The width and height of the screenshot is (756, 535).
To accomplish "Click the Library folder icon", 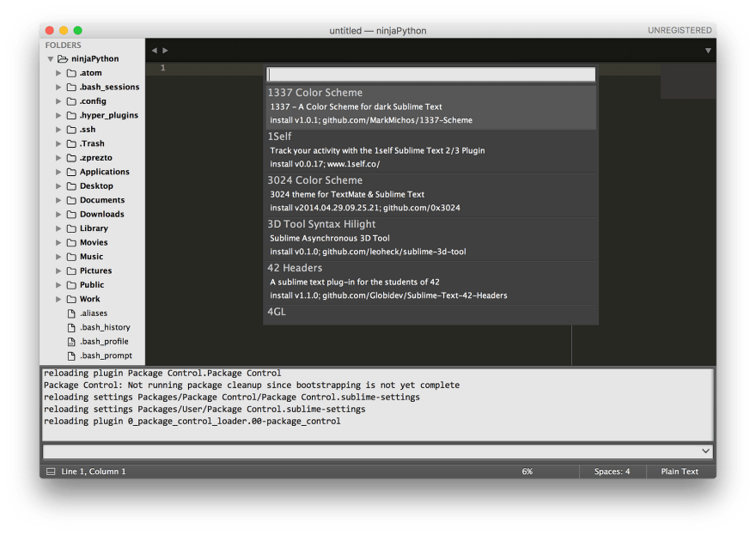I will point(71,228).
